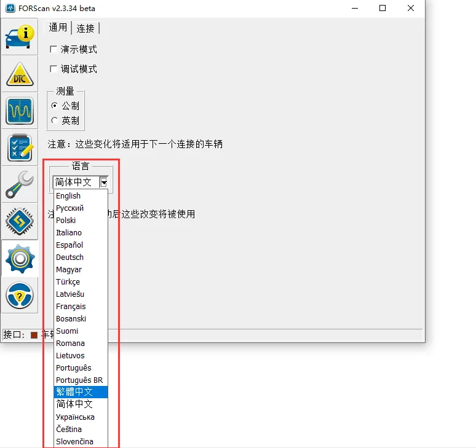Choose Bosanski from language list
The height and width of the screenshot is (448, 476).
point(81,318)
